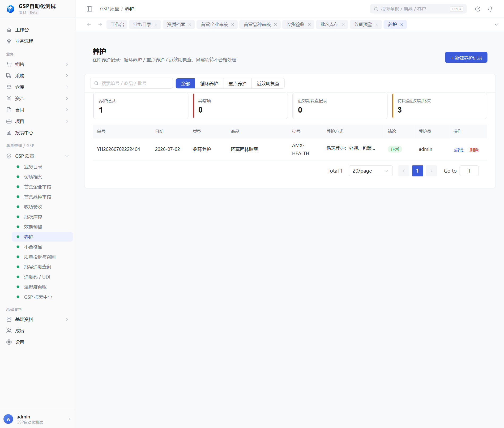This screenshot has width=504, height=428.
Task: Close the 效期预警 tab
Action: point(377,25)
